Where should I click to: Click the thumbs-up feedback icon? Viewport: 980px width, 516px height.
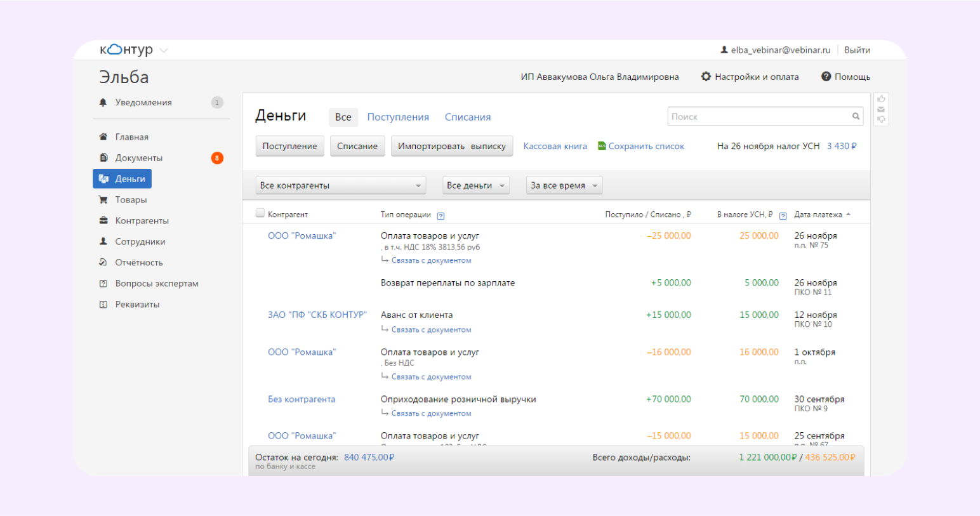[x=881, y=99]
